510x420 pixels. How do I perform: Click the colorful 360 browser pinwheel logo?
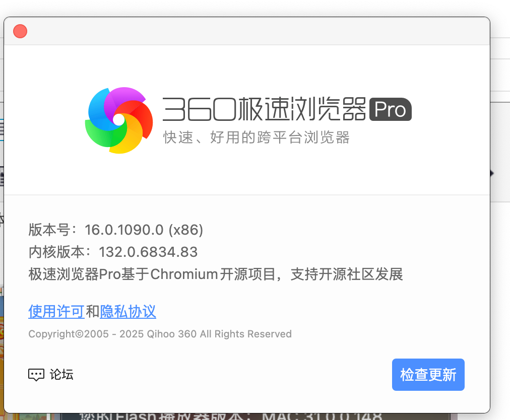point(119,119)
